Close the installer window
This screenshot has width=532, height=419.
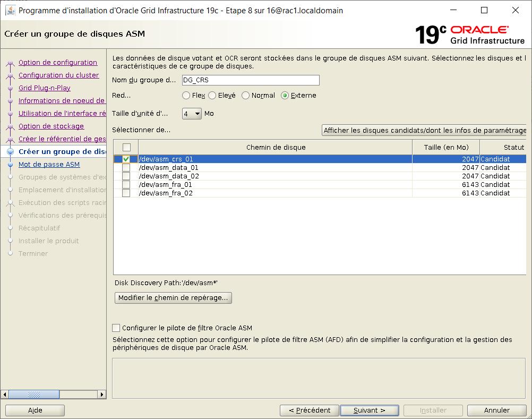coord(516,10)
